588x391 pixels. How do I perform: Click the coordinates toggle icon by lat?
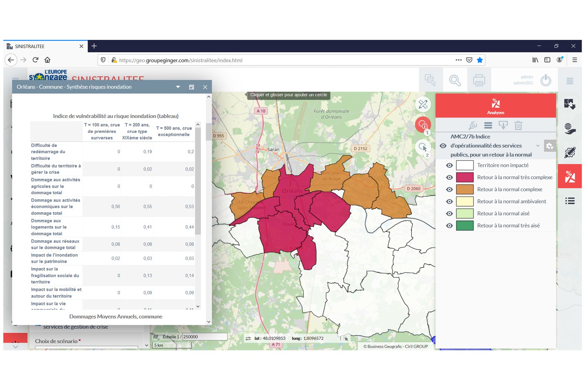coord(248,338)
